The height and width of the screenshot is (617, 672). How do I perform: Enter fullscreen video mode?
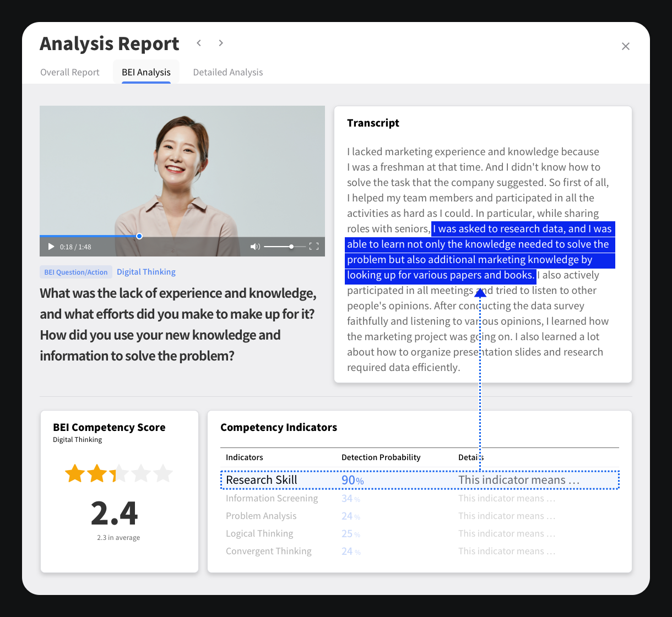pyautogui.click(x=314, y=247)
